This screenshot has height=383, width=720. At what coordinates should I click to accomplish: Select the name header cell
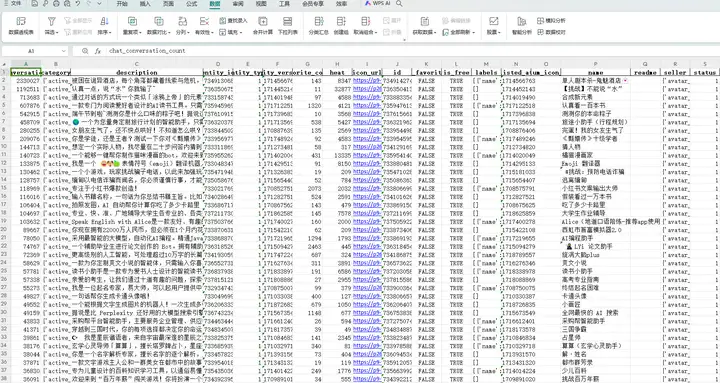596,73
